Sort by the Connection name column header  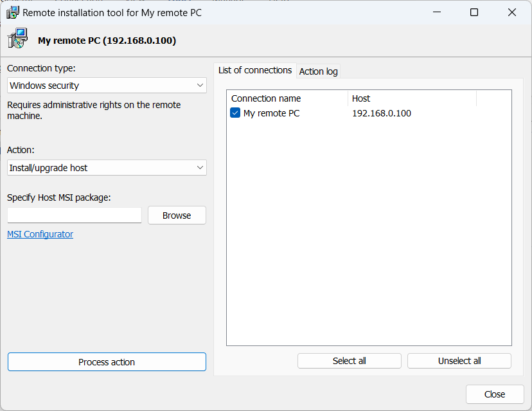(x=287, y=98)
